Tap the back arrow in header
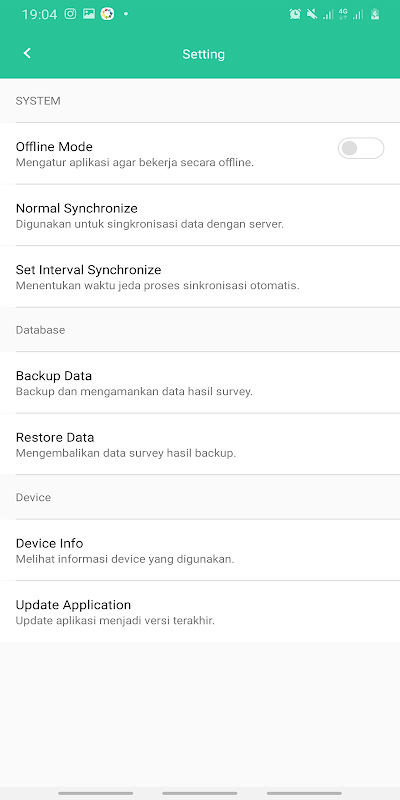 coord(27,53)
